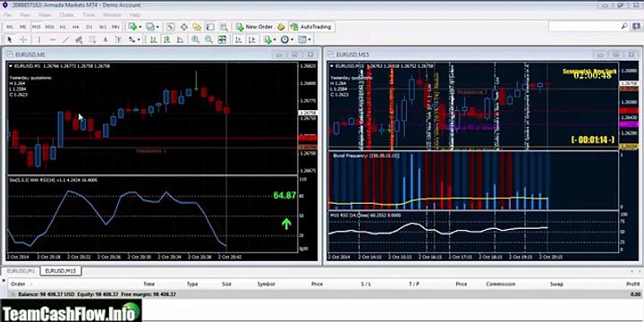The image size is (644, 322).
Task: Expand the Profiles dropdown arrow
Action: coord(157,27)
